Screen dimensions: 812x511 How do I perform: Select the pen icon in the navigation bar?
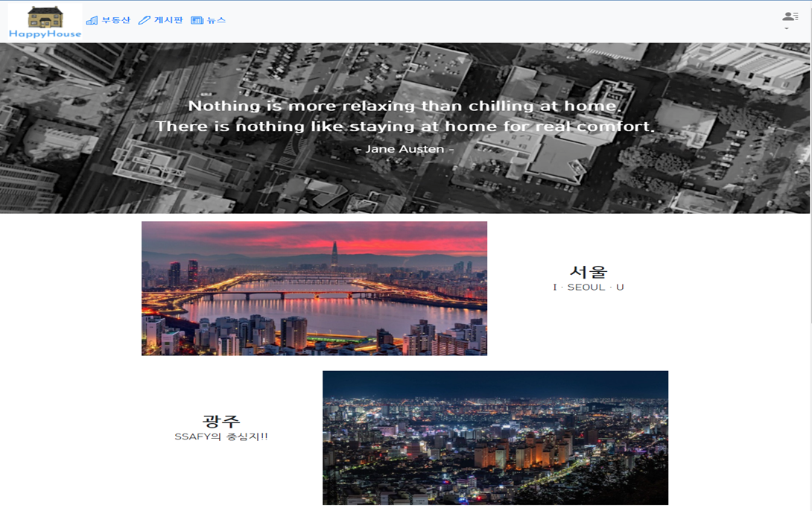point(143,20)
